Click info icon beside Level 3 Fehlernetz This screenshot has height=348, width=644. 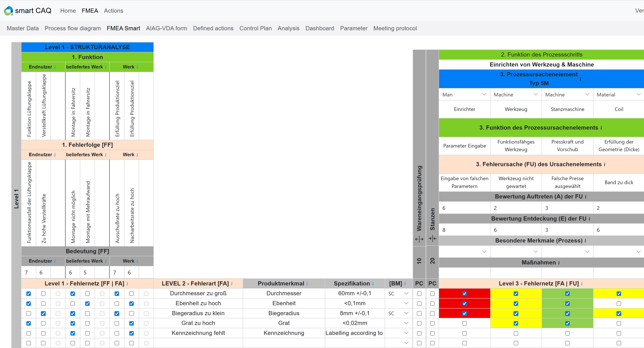coord(582,284)
